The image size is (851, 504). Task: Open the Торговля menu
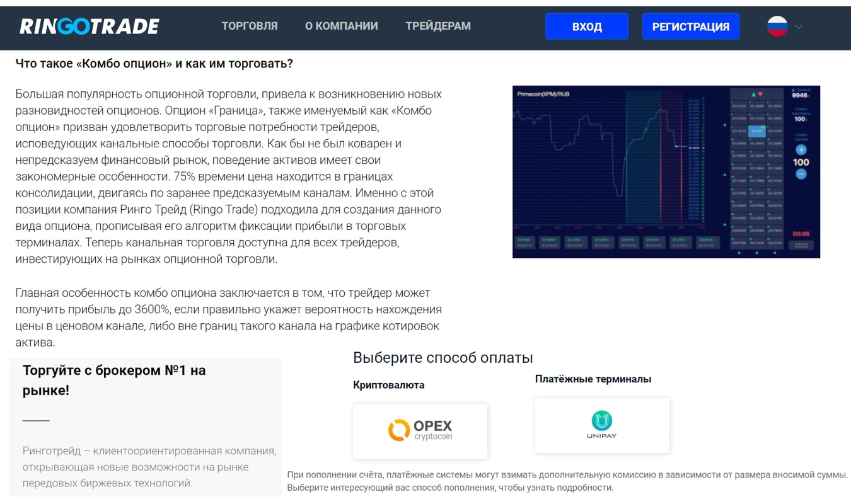(250, 26)
